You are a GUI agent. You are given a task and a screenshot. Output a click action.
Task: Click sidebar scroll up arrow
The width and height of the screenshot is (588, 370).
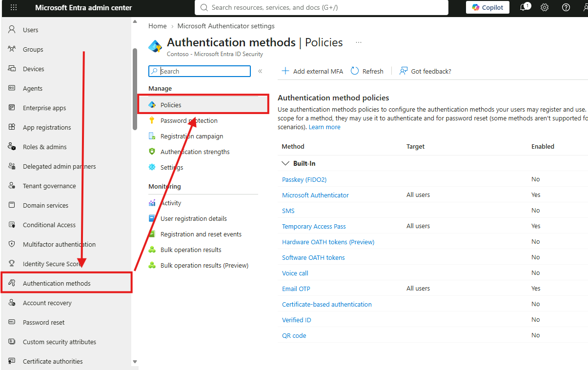click(135, 22)
